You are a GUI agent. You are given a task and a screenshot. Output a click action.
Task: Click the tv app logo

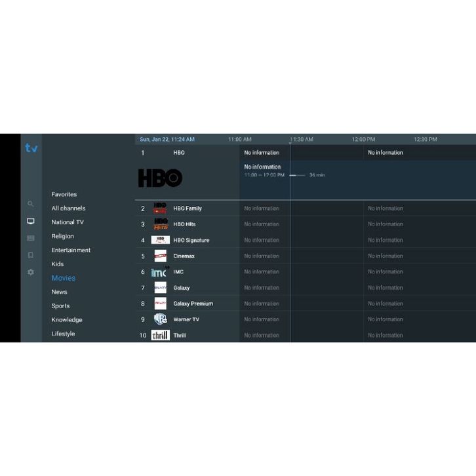[31, 148]
